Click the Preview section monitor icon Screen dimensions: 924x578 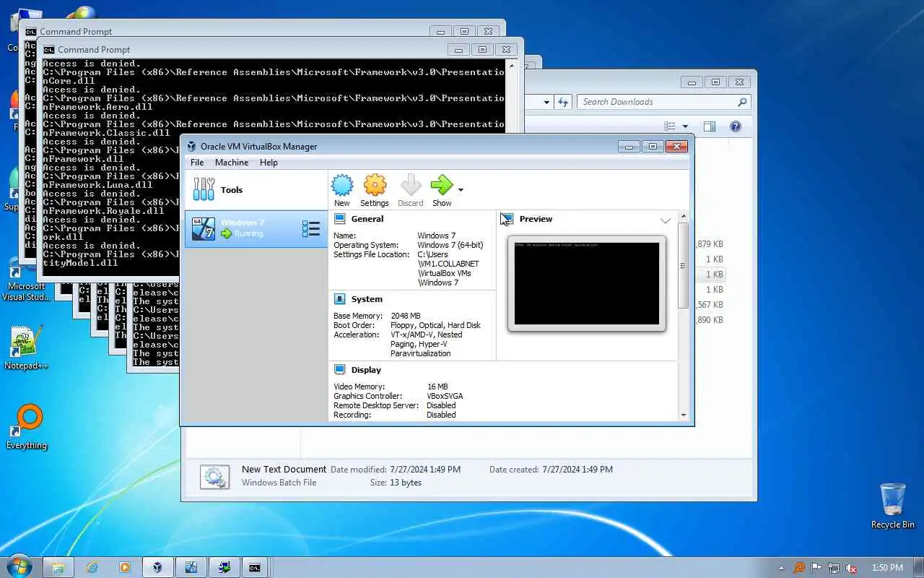507,219
